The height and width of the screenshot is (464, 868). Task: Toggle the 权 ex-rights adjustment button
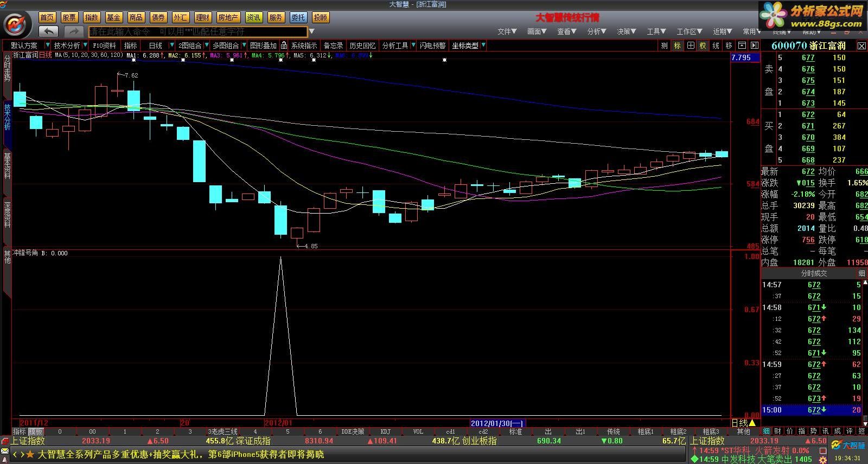703,46
